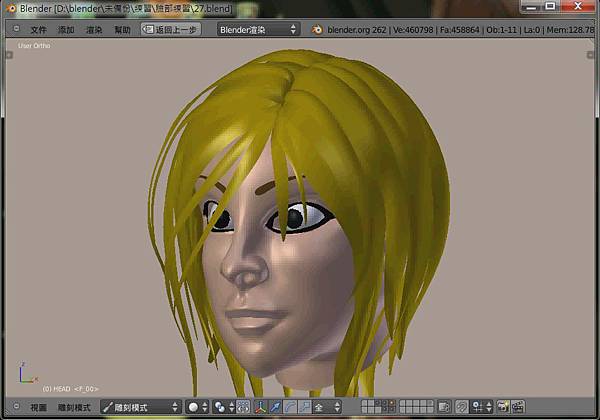
Task: Enable the translate manipulator arrow
Action: [x=275, y=407]
